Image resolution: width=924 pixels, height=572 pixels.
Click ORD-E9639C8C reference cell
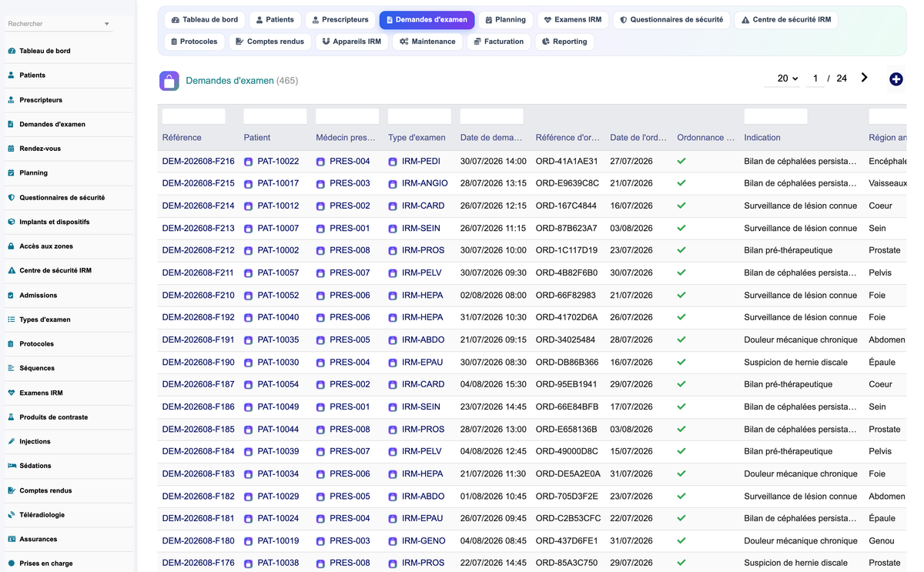[567, 184]
